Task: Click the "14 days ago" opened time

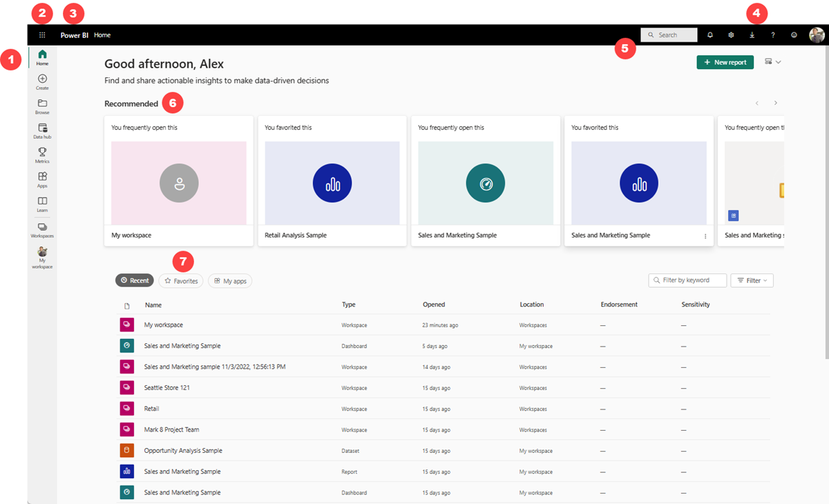Action: [436, 367]
